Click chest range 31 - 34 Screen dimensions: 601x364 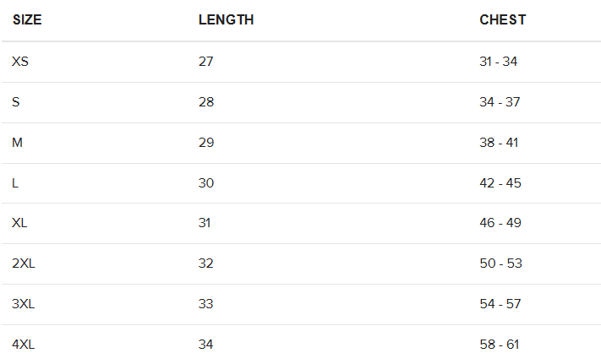pos(498,62)
